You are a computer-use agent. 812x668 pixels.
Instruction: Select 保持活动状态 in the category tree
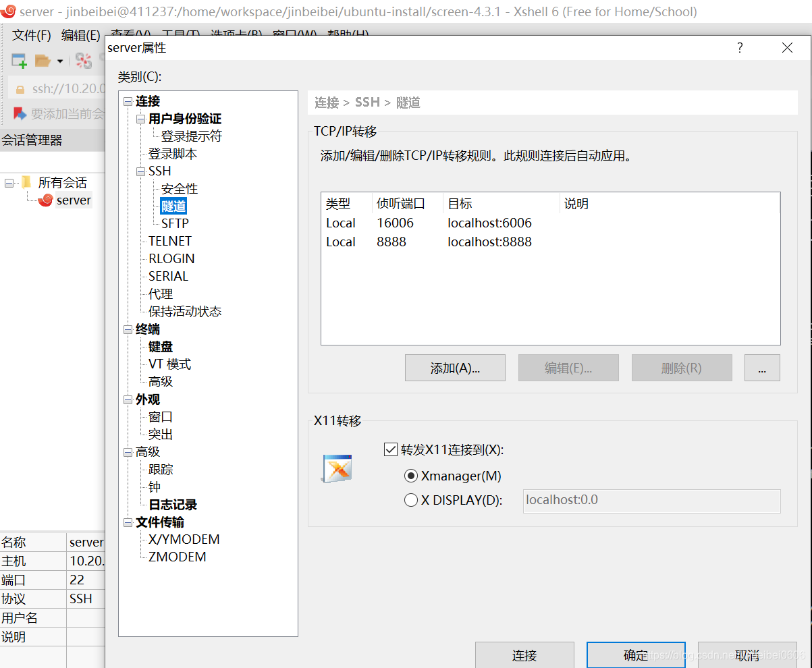(185, 312)
